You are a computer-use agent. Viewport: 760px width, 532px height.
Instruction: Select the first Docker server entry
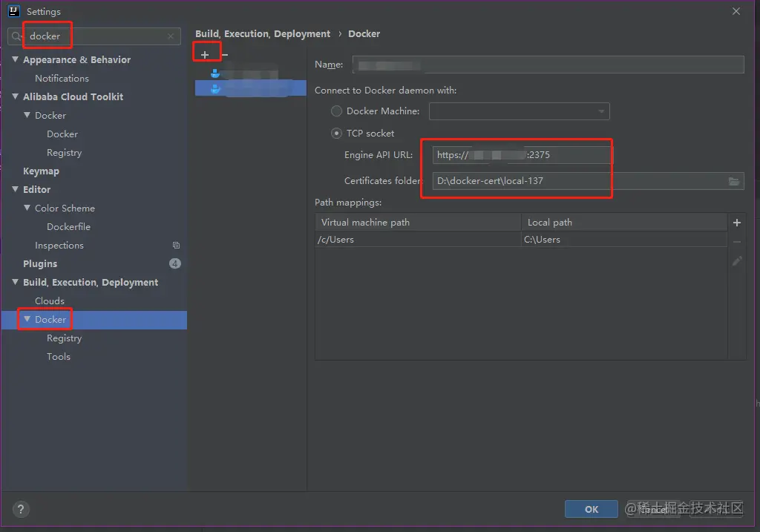(245, 73)
